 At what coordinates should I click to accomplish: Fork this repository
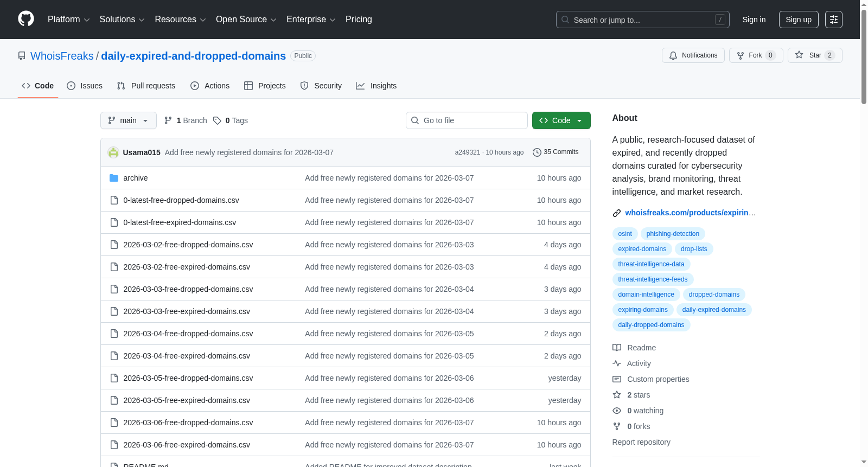(756, 55)
